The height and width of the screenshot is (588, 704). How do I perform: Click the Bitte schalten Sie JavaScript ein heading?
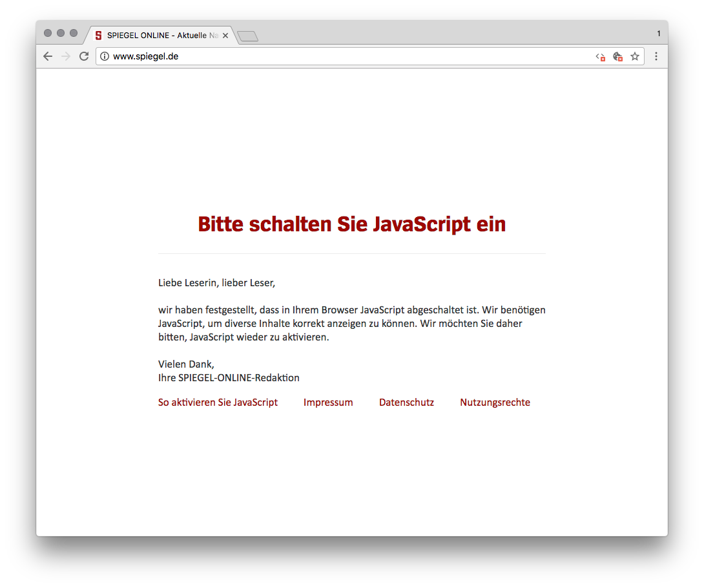pyautogui.click(x=351, y=224)
